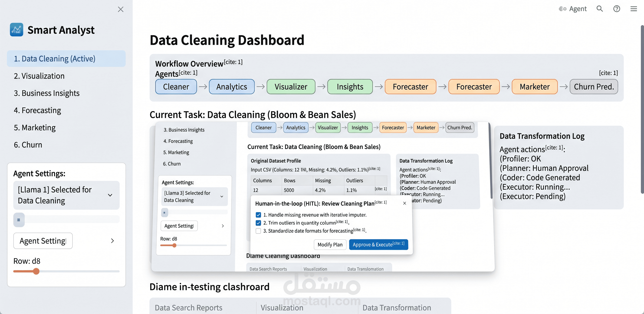
Task: Click the large Agent Setting input field
Action: point(43,241)
